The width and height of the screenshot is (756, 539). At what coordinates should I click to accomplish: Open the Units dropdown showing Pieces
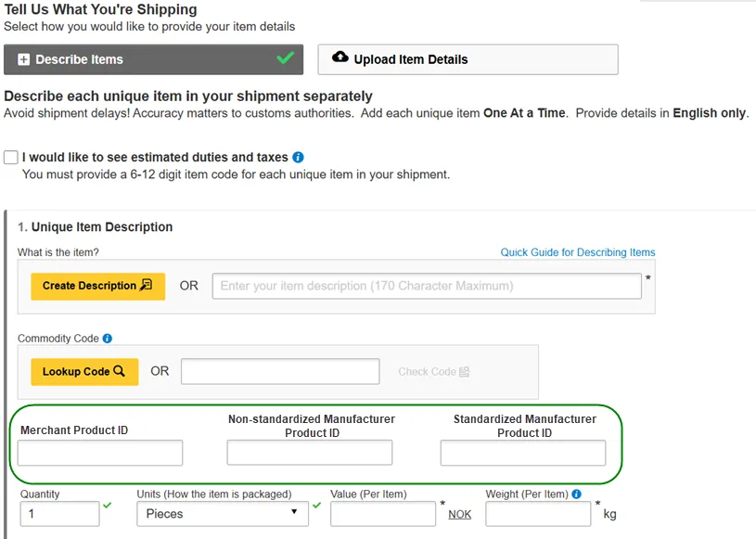click(223, 514)
